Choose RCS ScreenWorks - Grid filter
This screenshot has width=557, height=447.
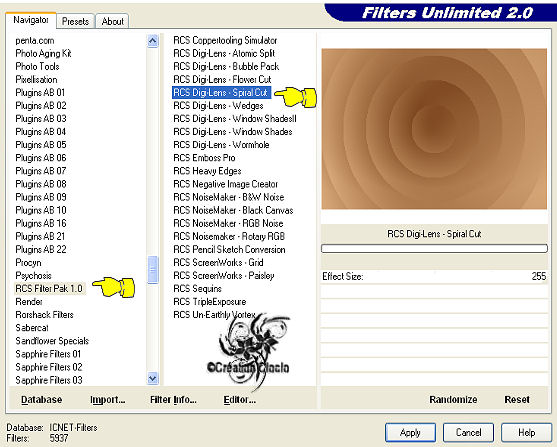tap(218, 263)
